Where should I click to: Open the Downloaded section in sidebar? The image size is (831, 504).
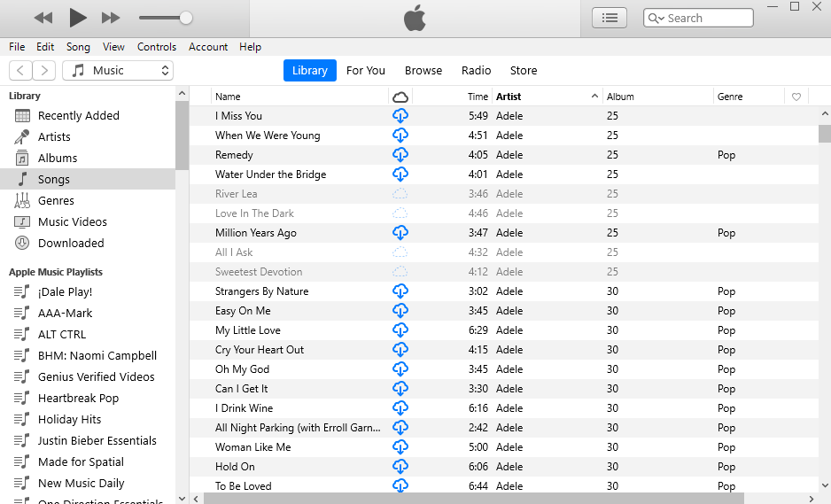[71, 244]
